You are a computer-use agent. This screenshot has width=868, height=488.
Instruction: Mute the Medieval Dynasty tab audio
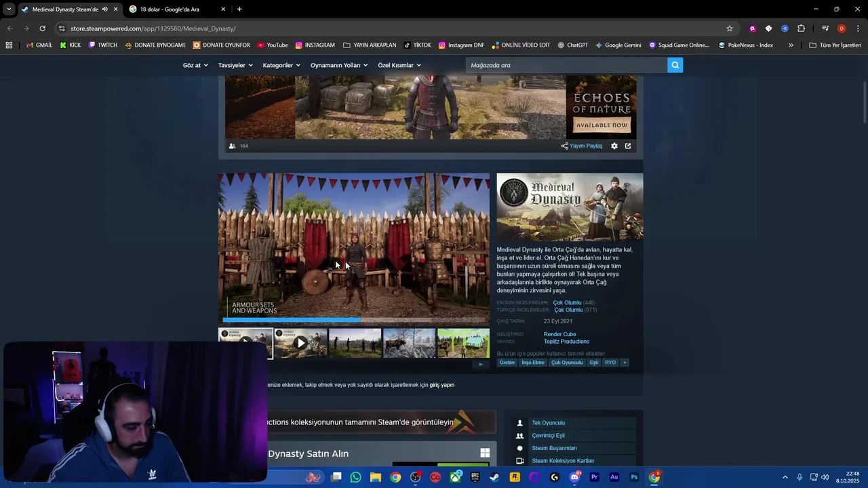(x=104, y=9)
